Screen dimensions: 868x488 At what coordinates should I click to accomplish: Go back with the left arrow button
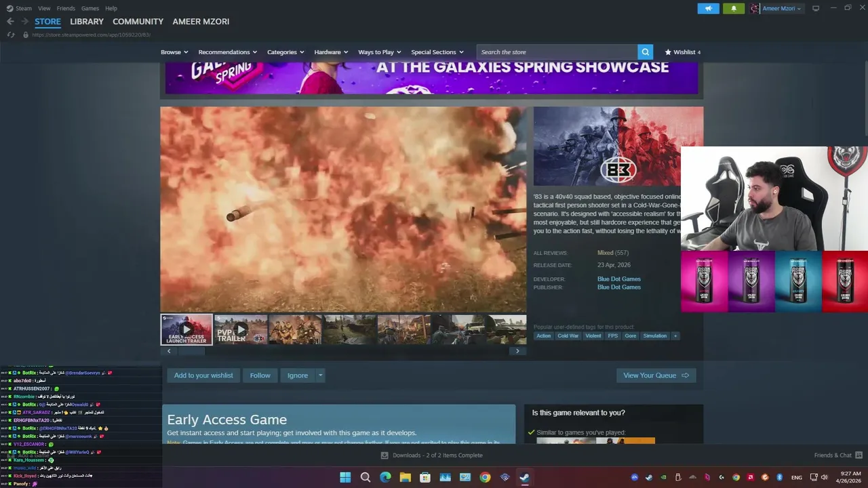pyautogui.click(x=10, y=22)
